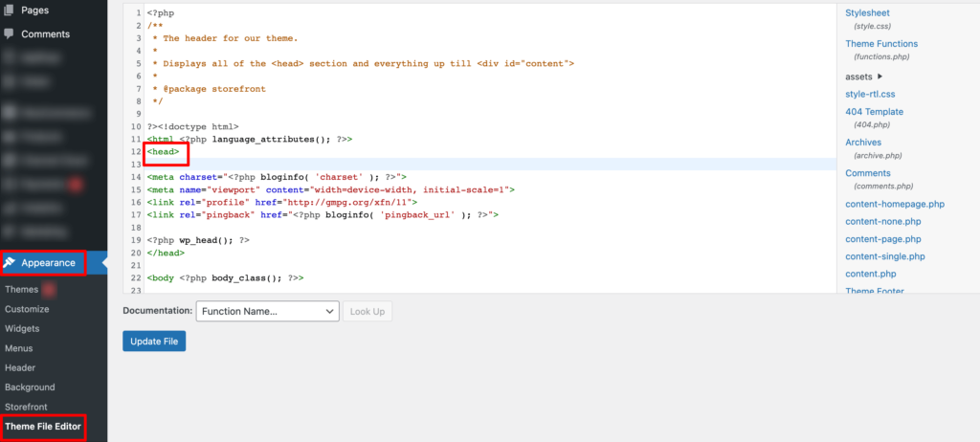Click the opening <?php tag line
Viewport: 980px width, 442px height.
[x=161, y=13]
